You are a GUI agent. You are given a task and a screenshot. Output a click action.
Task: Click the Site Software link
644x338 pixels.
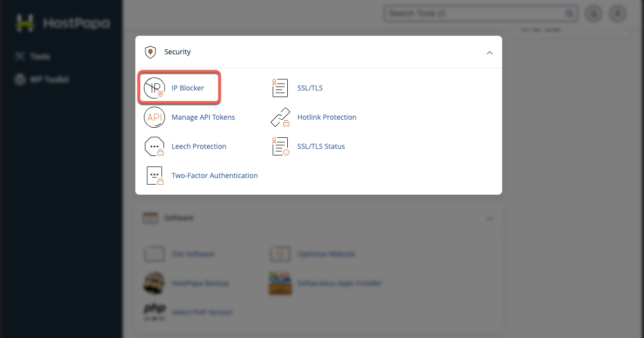coord(193,254)
